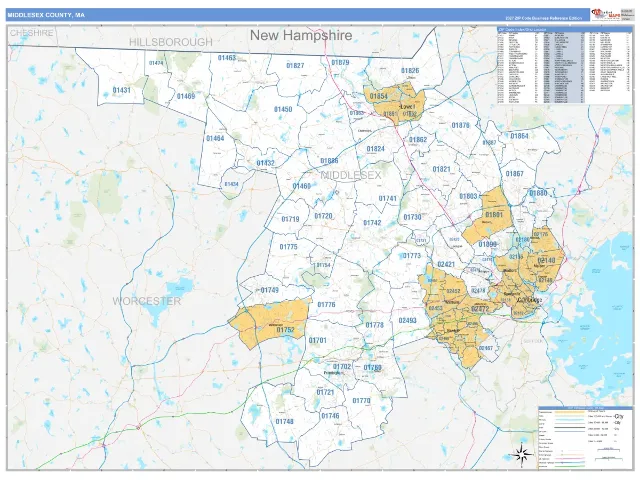Select ZIP code label 01876
The width and height of the screenshot is (640, 480).
pyautogui.click(x=460, y=125)
